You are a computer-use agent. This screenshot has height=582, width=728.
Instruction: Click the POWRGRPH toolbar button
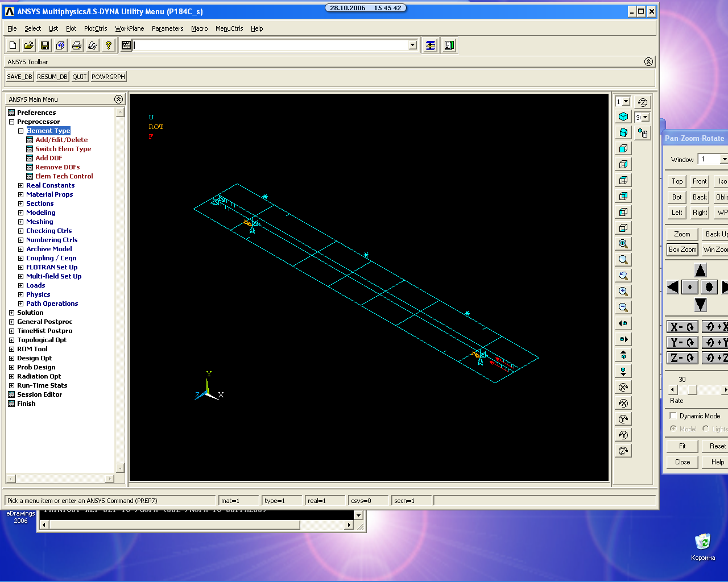(108, 77)
